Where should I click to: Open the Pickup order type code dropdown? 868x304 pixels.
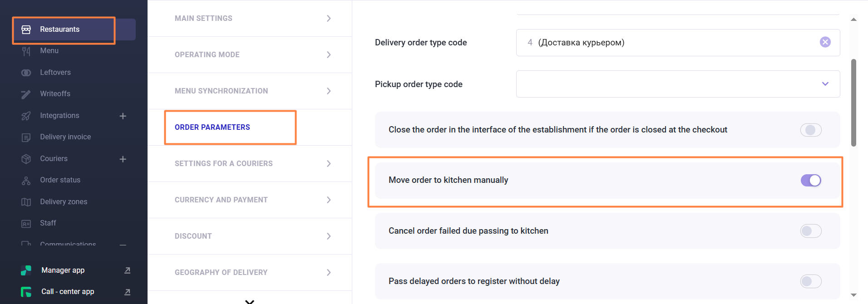(x=825, y=84)
